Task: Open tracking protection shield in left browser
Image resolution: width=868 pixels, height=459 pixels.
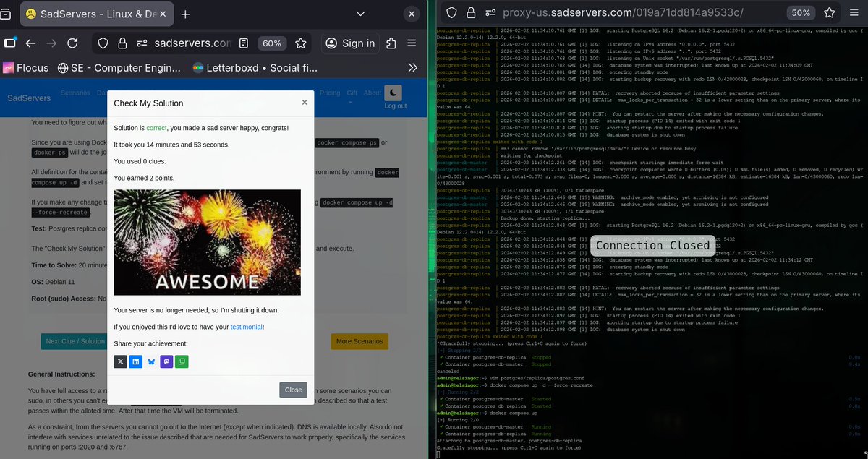Action: (103, 43)
